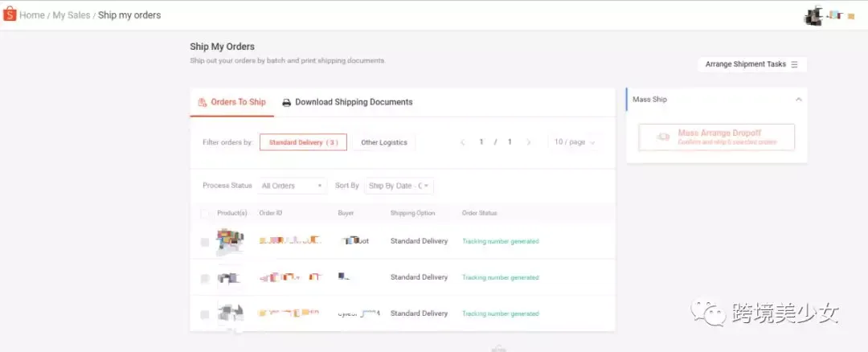Click the Order Status column header
Viewport: 868px width, 352px height.
[x=479, y=213]
